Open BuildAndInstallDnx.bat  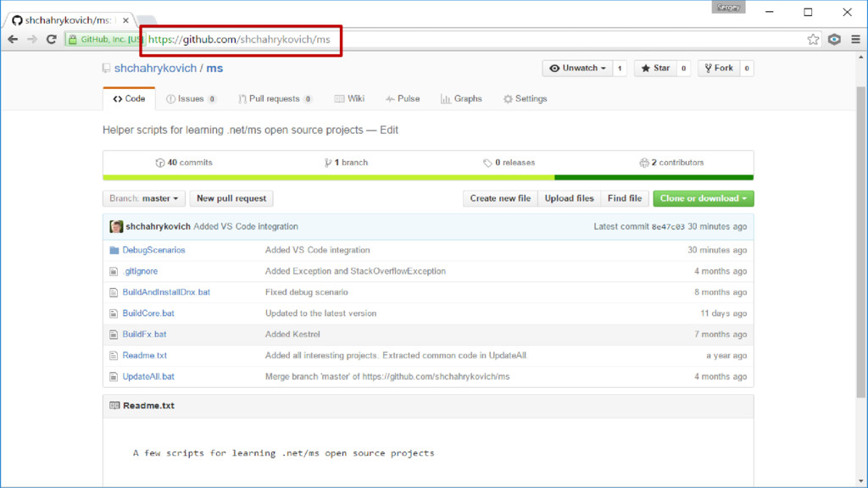coord(166,292)
